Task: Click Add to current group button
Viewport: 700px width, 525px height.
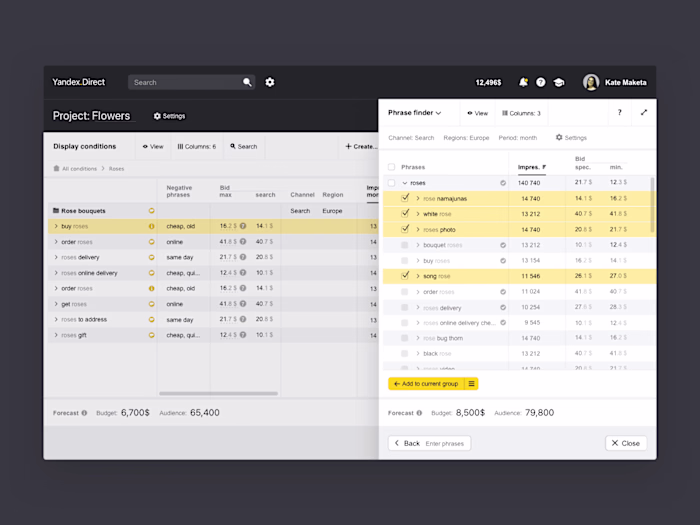Action: tap(426, 383)
